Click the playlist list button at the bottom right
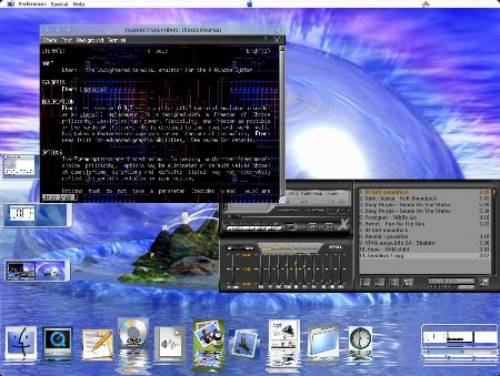This screenshot has width=500, height=376. [484, 283]
